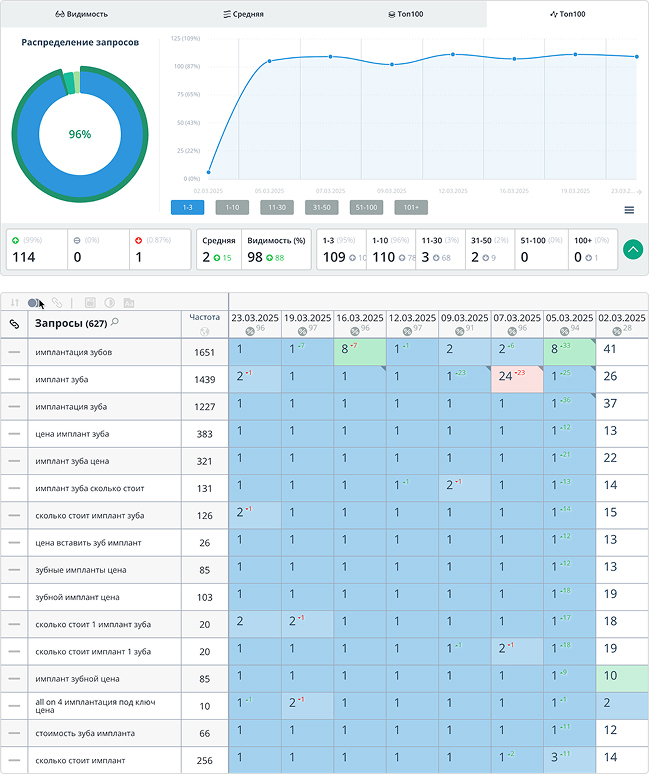Click the sort arrows icon in table toolbar

click(x=15, y=302)
